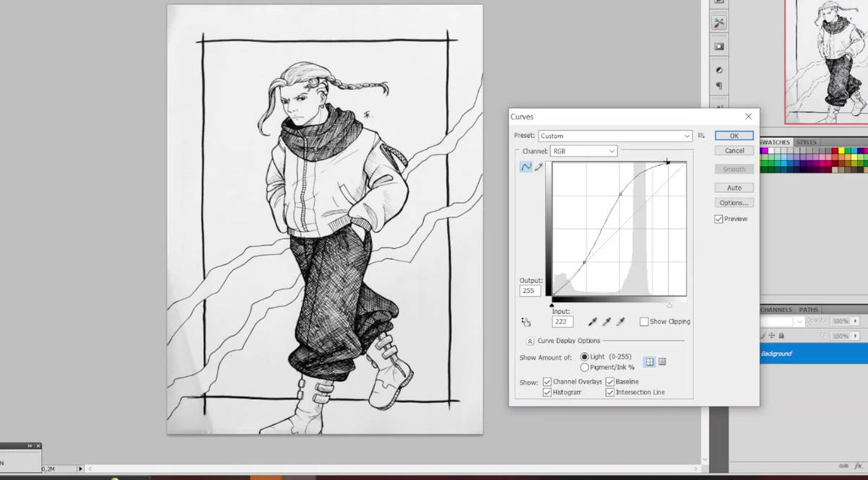The height and width of the screenshot is (480, 868).
Task: Select the on-image adjustment hand icon
Action: [x=526, y=321]
